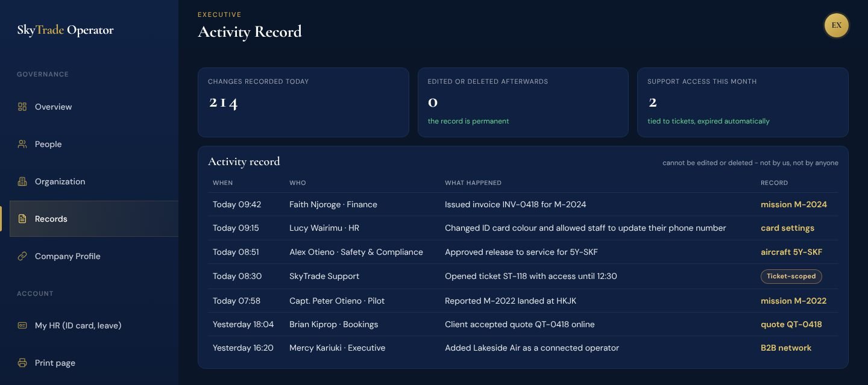Go to the People section

[94, 144]
